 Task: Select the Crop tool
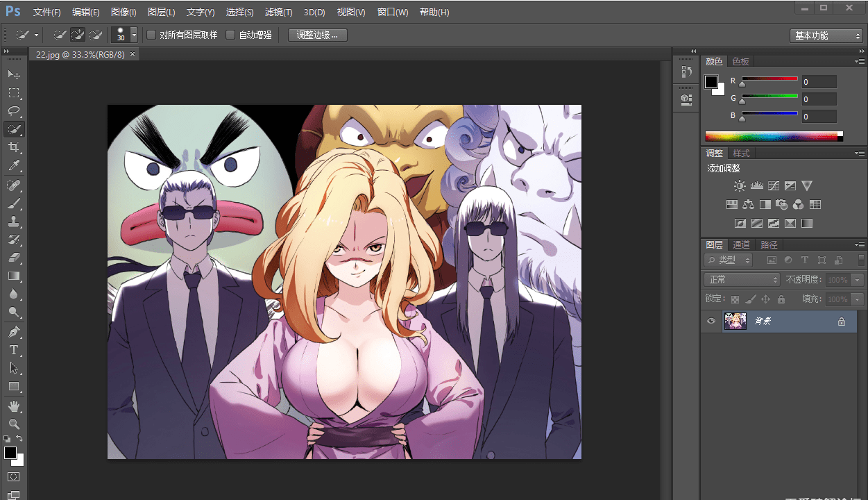[14, 147]
